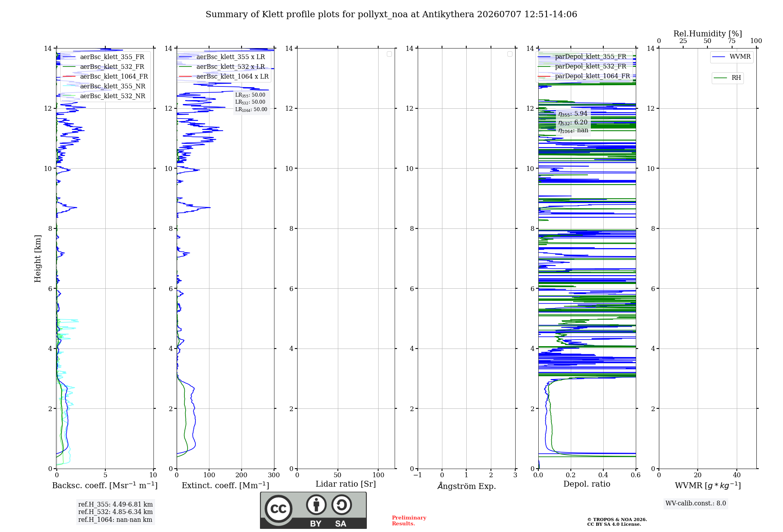Click the blue WVMR legend line sample

tap(719, 57)
